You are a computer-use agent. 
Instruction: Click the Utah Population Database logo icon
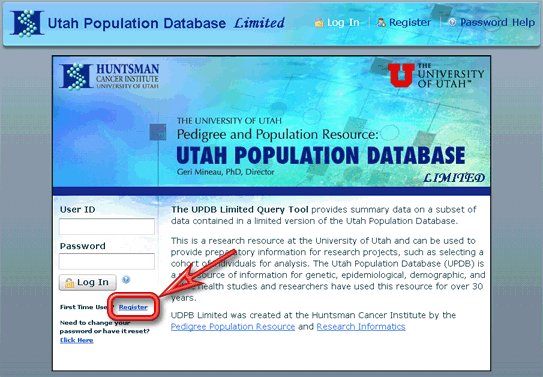pyautogui.click(x=27, y=23)
